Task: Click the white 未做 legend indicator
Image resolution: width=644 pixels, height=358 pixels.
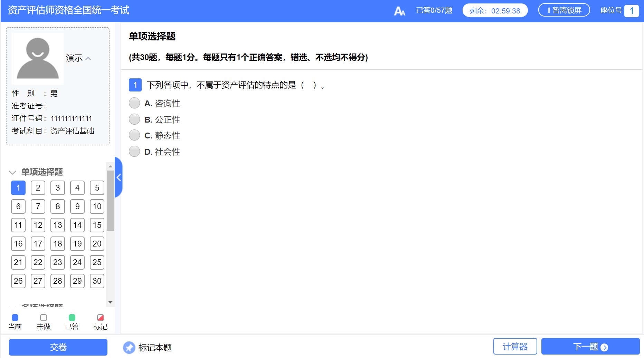Action: 43,317
